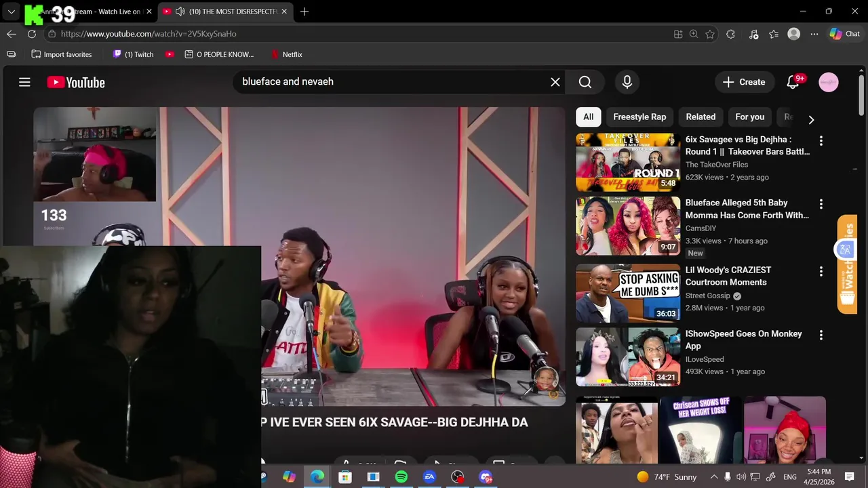Image resolution: width=868 pixels, height=488 pixels.
Task: Open Street Gossip channel name
Action: point(708,296)
